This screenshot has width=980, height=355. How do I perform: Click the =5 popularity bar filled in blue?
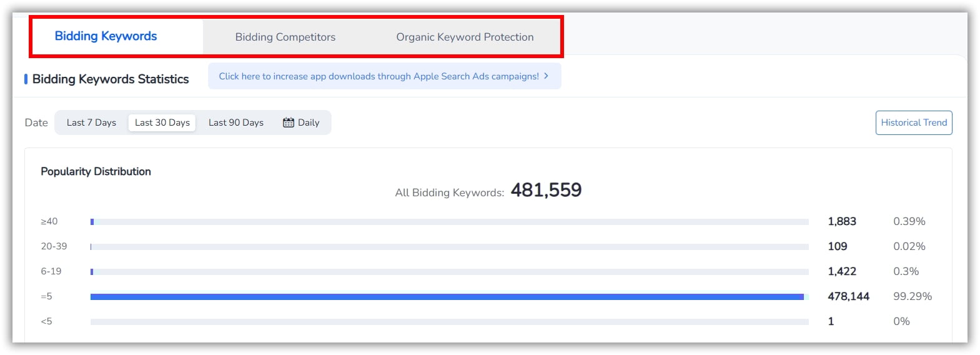pyautogui.click(x=447, y=297)
